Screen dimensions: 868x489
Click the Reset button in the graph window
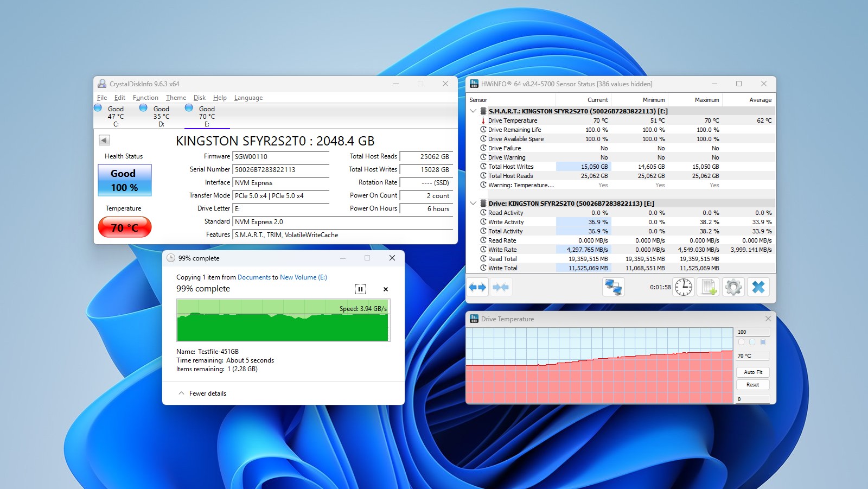[753, 385]
